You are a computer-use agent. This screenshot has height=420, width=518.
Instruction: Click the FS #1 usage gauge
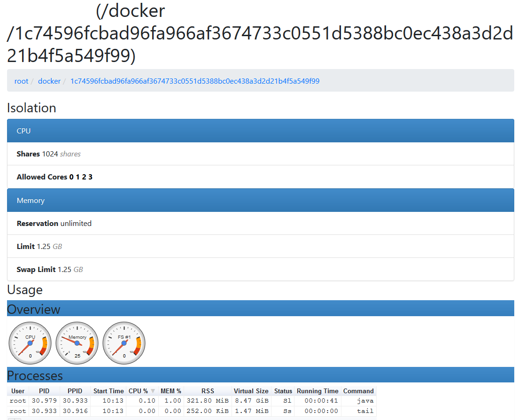124,343
